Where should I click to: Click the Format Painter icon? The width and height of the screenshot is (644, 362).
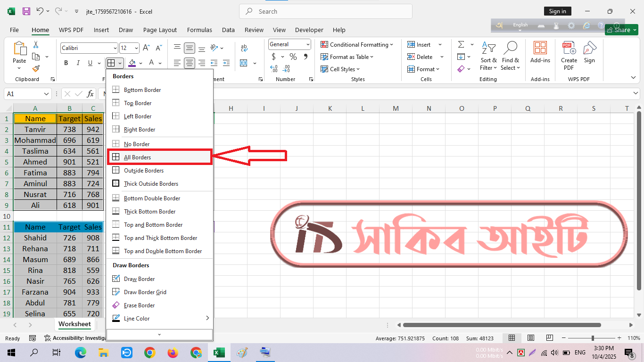[36, 69]
